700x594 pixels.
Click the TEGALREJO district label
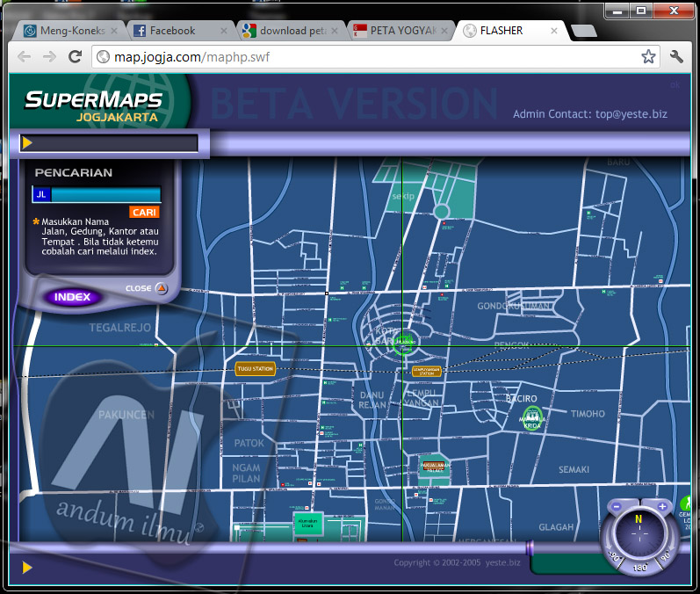[x=120, y=328]
